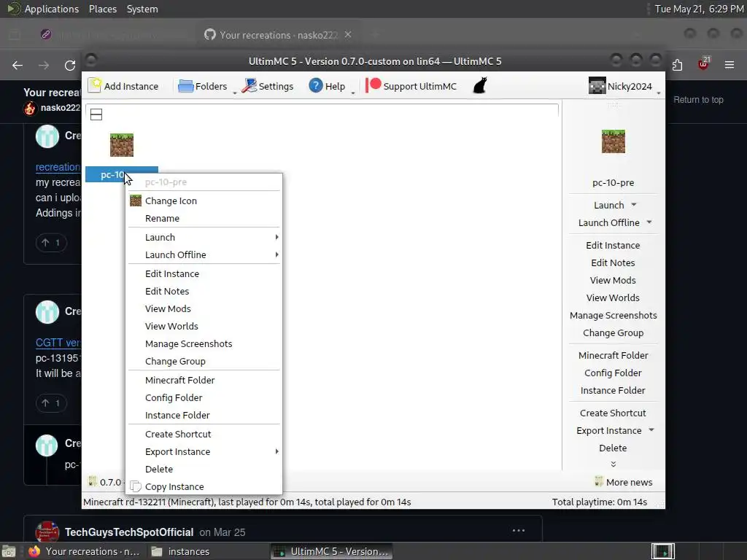Image resolution: width=747 pixels, height=560 pixels.
Task: Open TechGuysTechSpotOfficial comment options menu
Action: [x=519, y=531]
